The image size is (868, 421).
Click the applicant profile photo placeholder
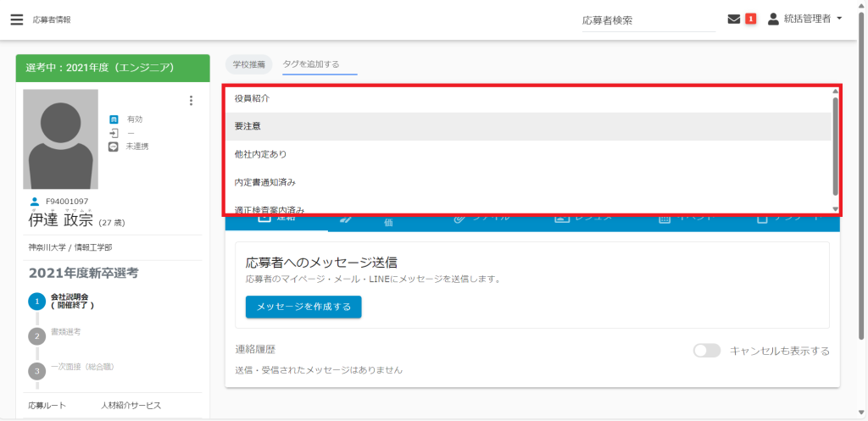coord(60,139)
